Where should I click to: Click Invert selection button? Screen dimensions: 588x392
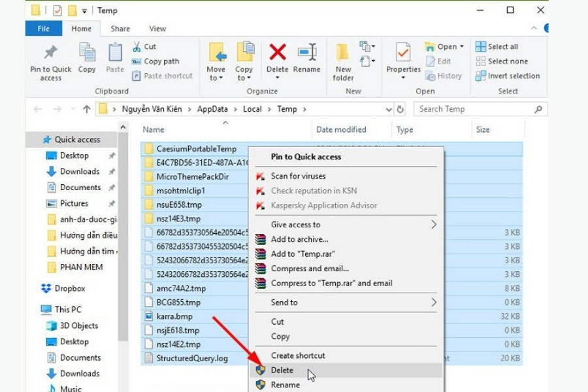(513, 76)
